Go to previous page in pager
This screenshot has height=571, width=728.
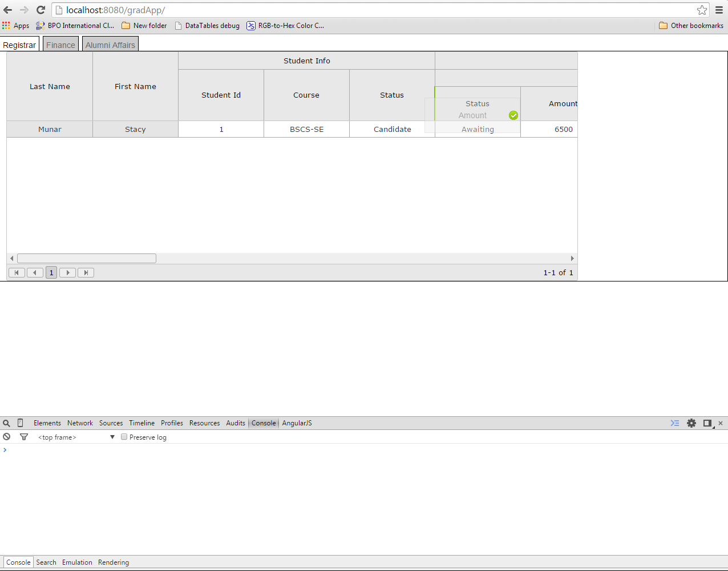(35, 272)
